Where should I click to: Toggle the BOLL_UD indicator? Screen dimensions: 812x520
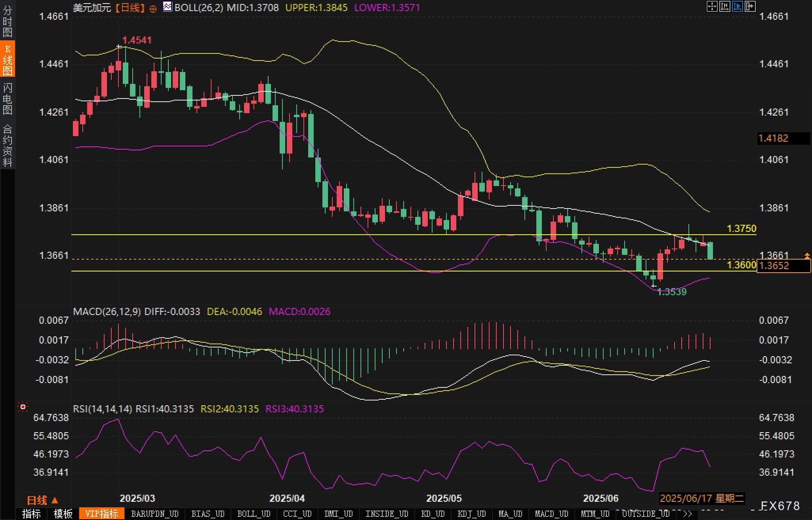click(x=254, y=514)
